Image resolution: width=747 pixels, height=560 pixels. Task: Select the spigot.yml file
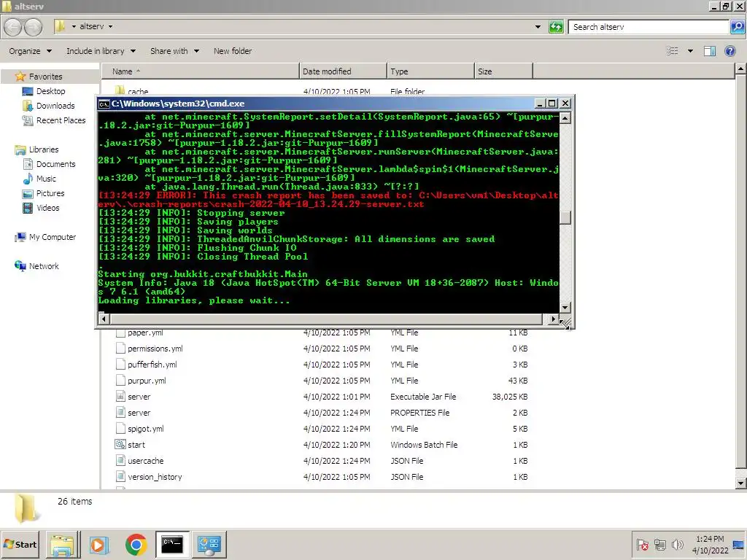[x=322, y=429]
